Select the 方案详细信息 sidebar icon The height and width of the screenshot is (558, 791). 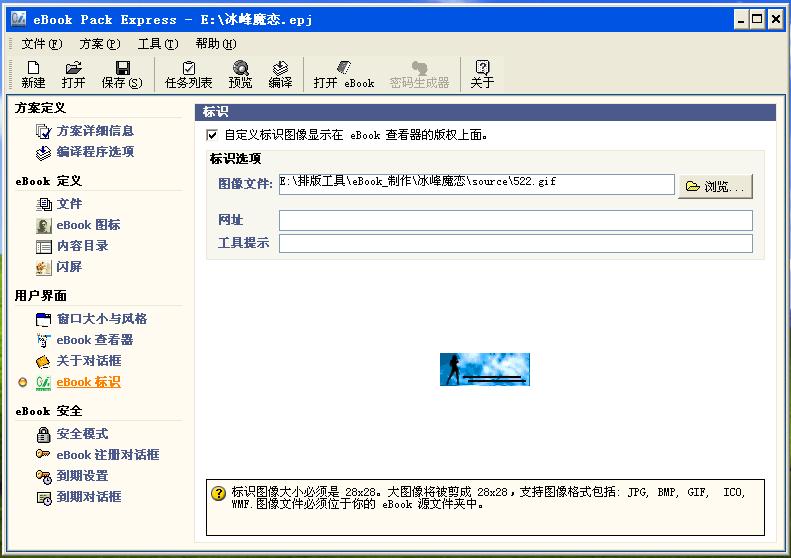[44, 131]
